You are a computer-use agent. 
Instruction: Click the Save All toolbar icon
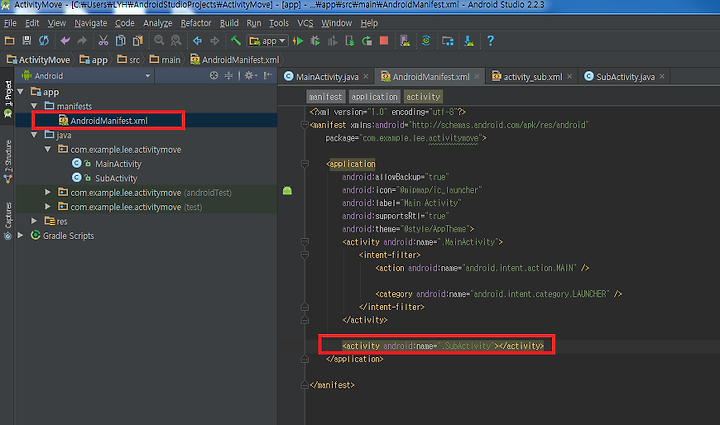click(27, 41)
